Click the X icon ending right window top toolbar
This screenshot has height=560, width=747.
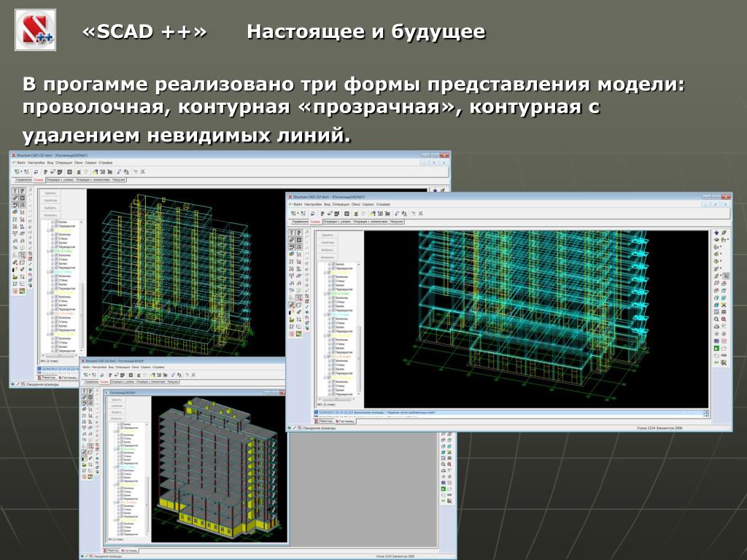click(x=421, y=214)
